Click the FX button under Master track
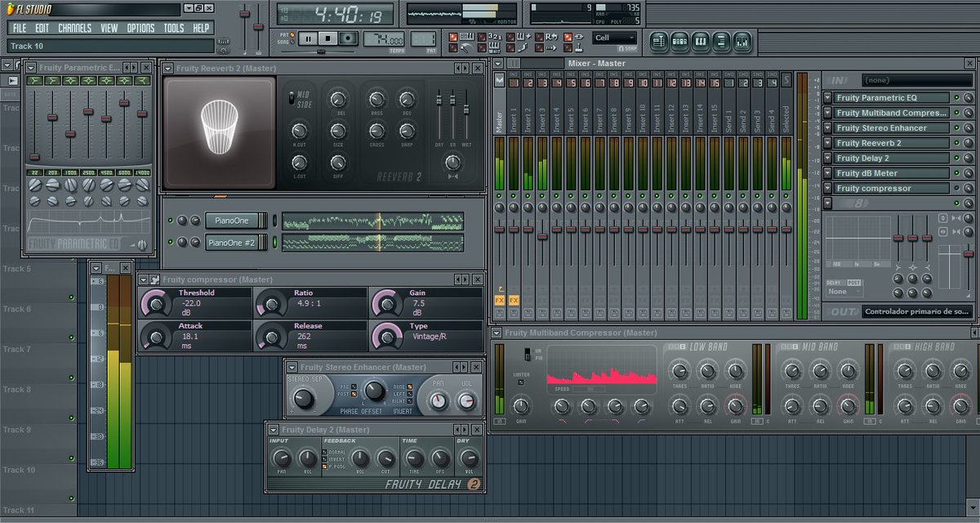Image resolution: width=980 pixels, height=523 pixels. tap(500, 301)
